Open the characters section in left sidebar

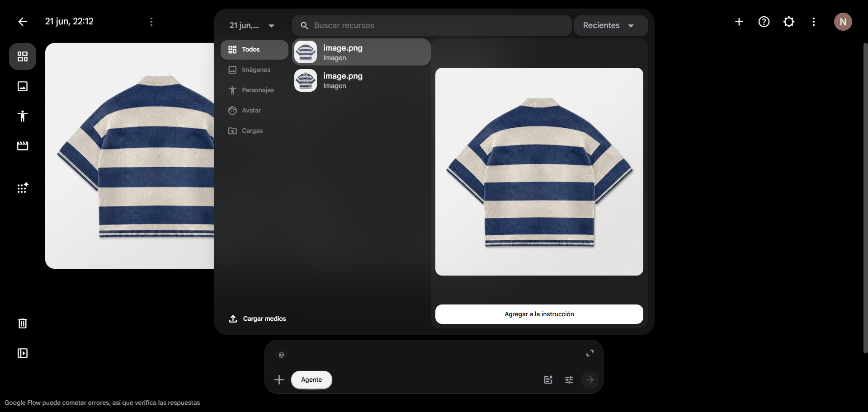pyautogui.click(x=23, y=116)
